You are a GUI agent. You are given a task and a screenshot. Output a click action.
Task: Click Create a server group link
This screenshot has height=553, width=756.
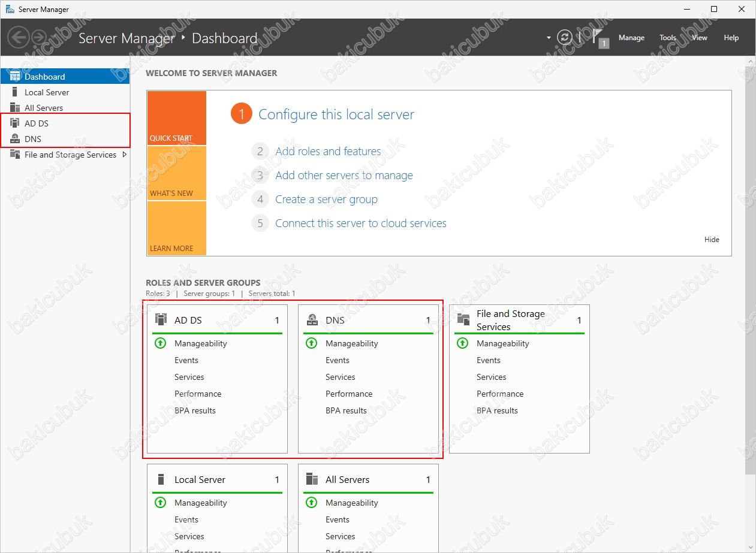[x=326, y=200]
